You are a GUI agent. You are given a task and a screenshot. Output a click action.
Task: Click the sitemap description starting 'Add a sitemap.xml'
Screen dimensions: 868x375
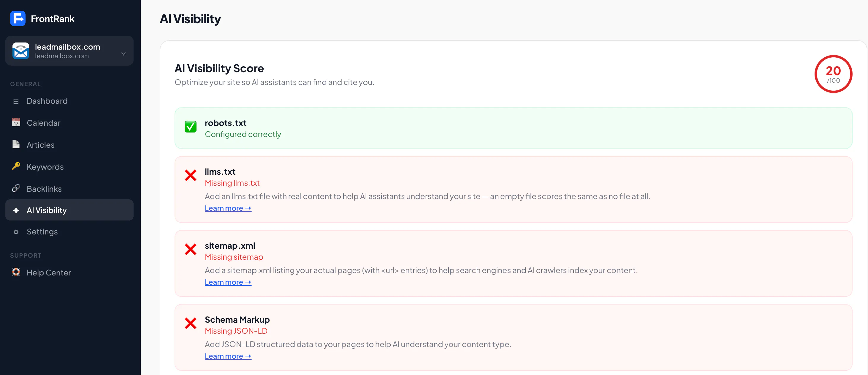421,270
